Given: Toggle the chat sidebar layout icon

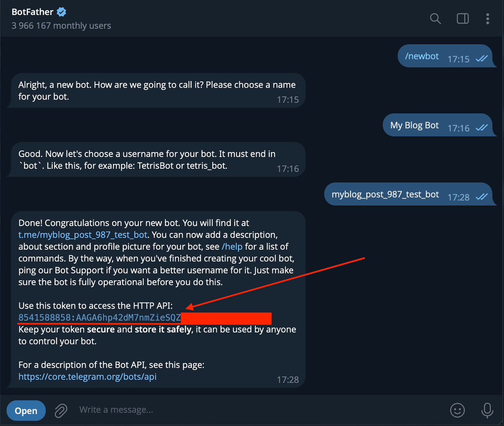Looking at the screenshot, I should click(462, 18).
